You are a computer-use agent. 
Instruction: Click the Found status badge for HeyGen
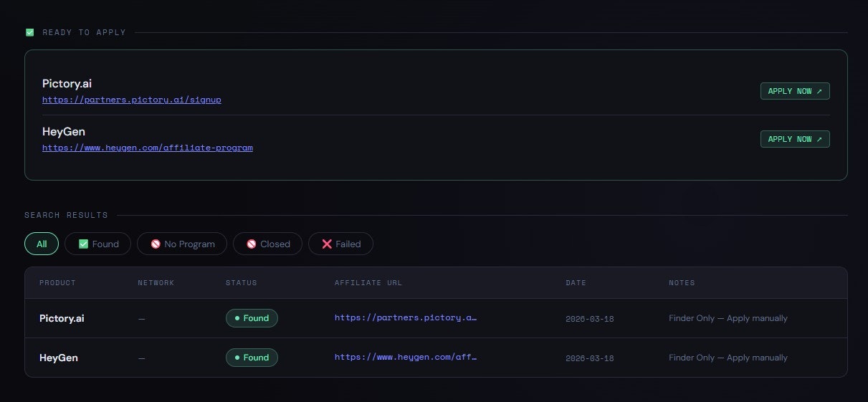(x=252, y=358)
